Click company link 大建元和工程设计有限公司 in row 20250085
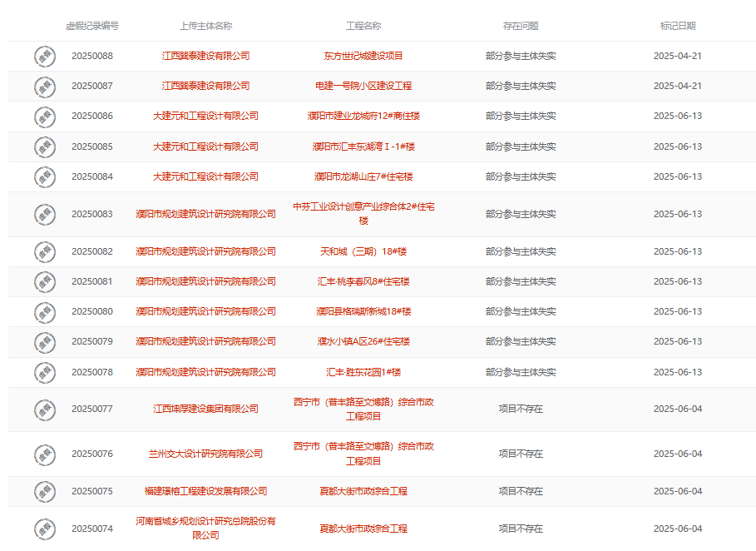 [x=205, y=146]
